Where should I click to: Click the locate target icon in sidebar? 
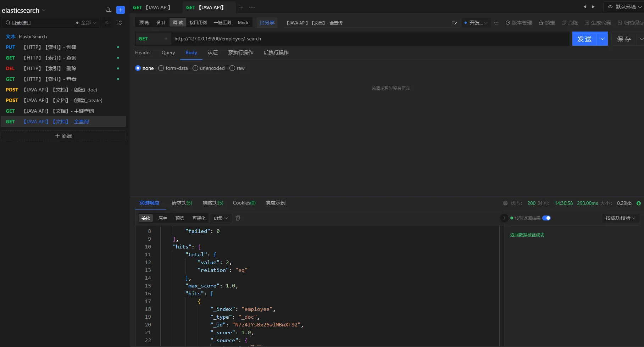pos(107,23)
